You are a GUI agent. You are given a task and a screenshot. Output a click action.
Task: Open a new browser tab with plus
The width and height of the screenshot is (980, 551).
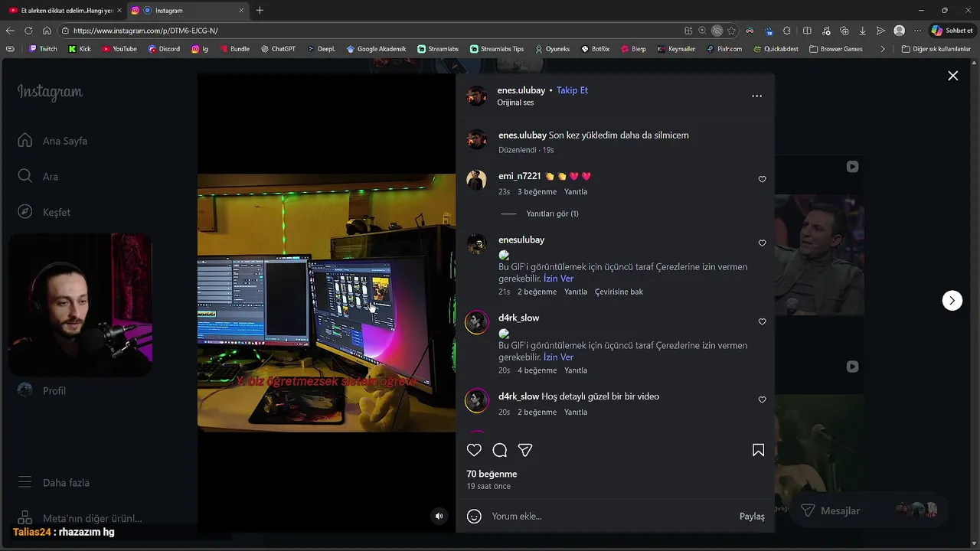[260, 10]
